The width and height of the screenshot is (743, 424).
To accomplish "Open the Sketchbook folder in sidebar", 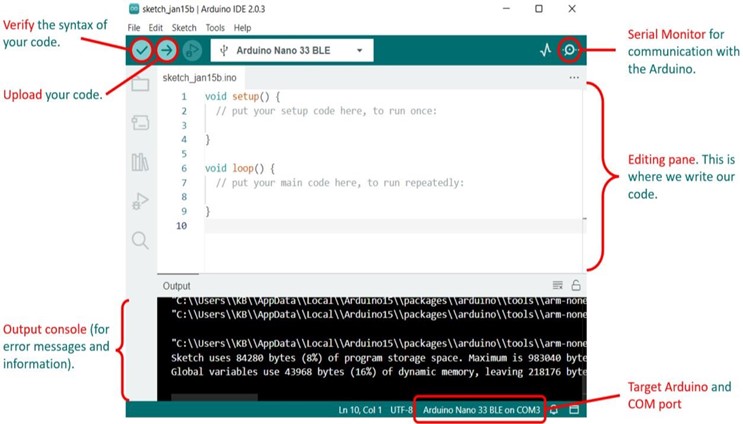I will pos(140,85).
